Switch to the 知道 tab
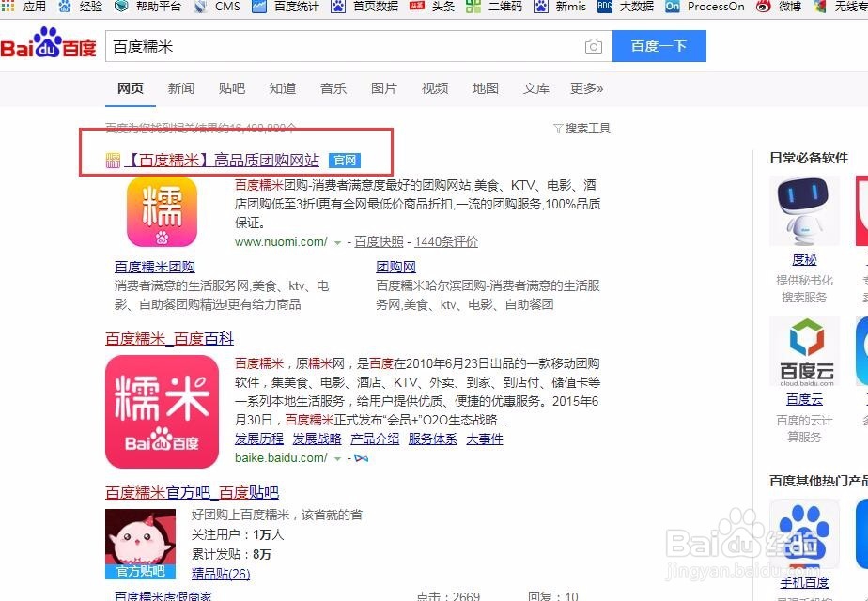868x601 pixels. pos(283,88)
